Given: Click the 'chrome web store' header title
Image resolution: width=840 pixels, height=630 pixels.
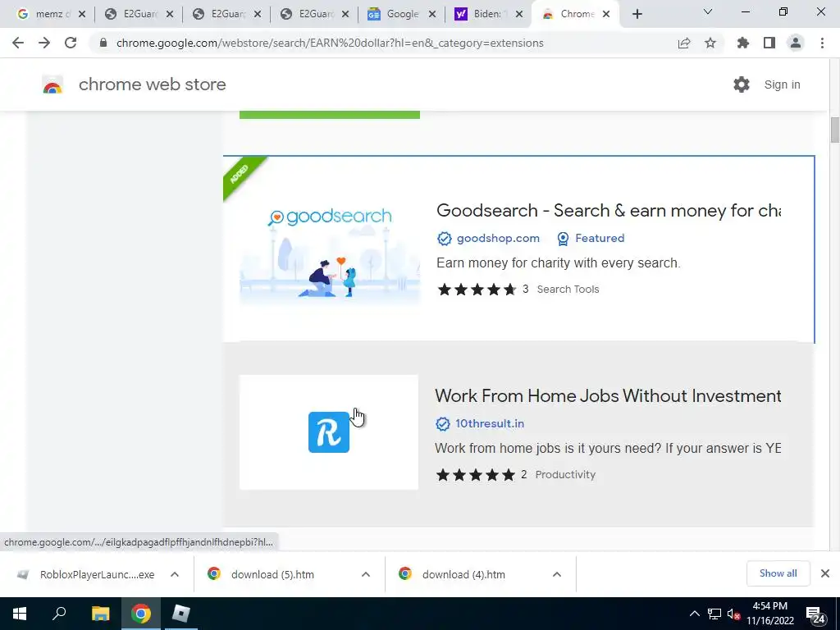Looking at the screenshot, I should pos(152,84).
